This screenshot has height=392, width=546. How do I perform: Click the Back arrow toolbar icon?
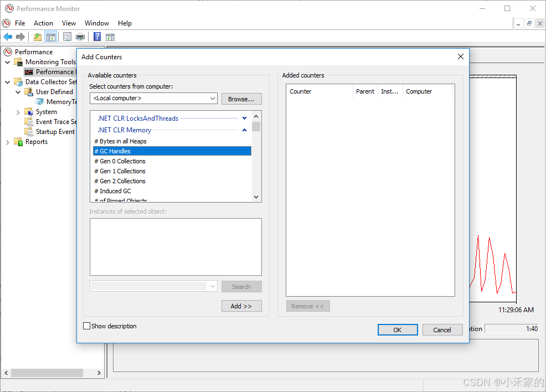[8, 37]
